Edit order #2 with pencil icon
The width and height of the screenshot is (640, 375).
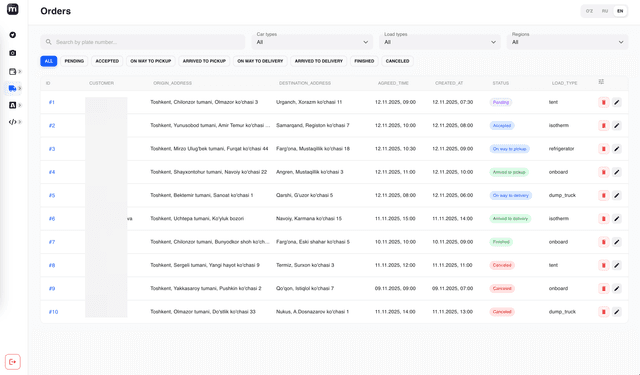(617, 126)
